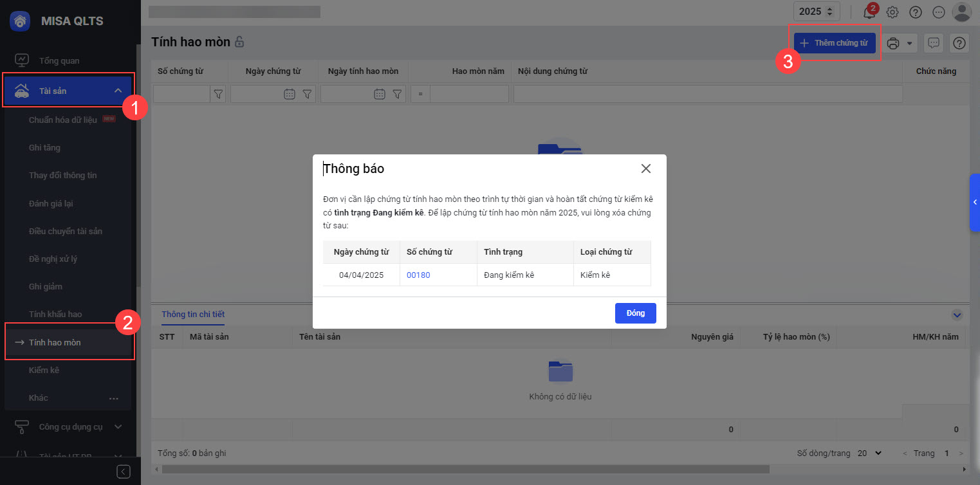
Task: Open the settings gear in header
Action: (x=892, y=12)
